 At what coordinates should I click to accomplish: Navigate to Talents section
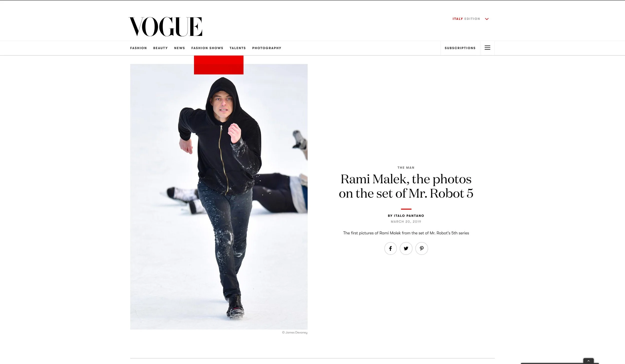(x=238, y=48)
